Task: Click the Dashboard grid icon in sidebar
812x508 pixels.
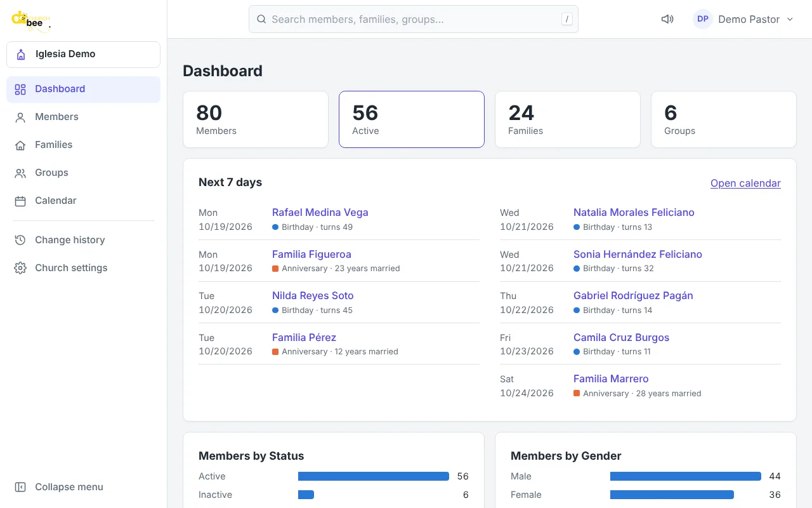Action: 20,90
